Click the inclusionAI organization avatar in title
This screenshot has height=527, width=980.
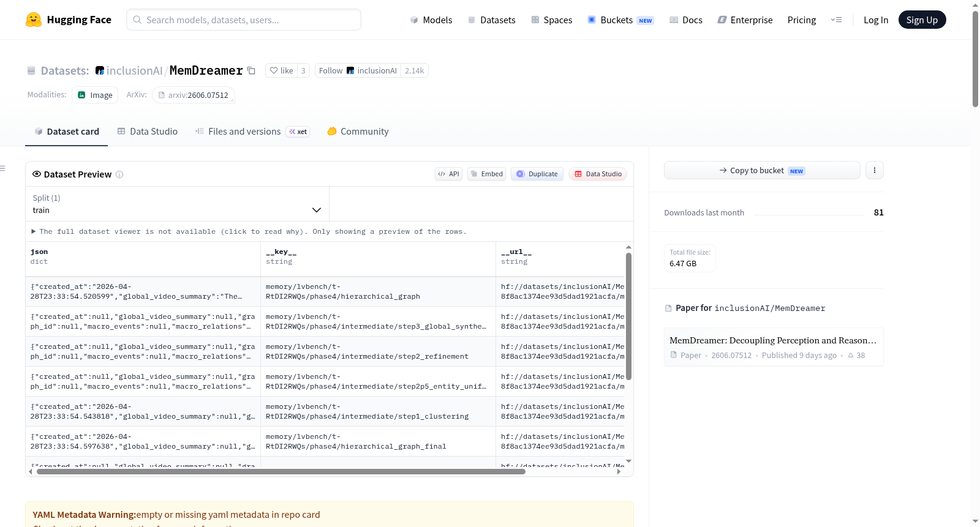(100, 71)
